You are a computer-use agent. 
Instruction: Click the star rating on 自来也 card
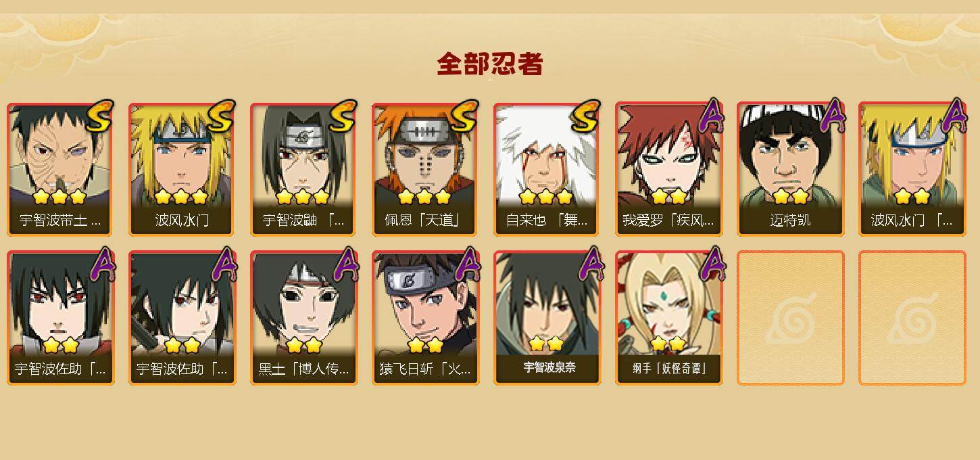tap(547, 197)
